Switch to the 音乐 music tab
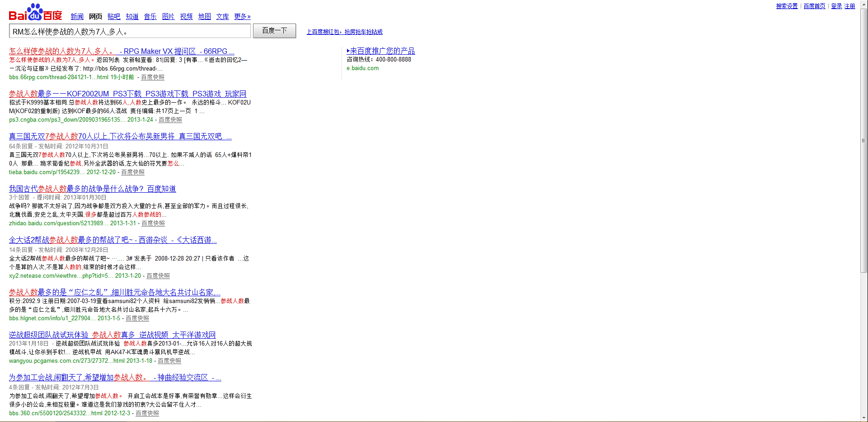Image resolution: width=868 pixels, height=422 pixels. point(150,17)
